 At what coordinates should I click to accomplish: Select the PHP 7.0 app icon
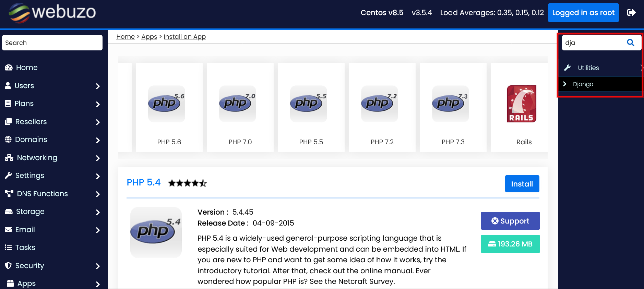tap(238, 104)
